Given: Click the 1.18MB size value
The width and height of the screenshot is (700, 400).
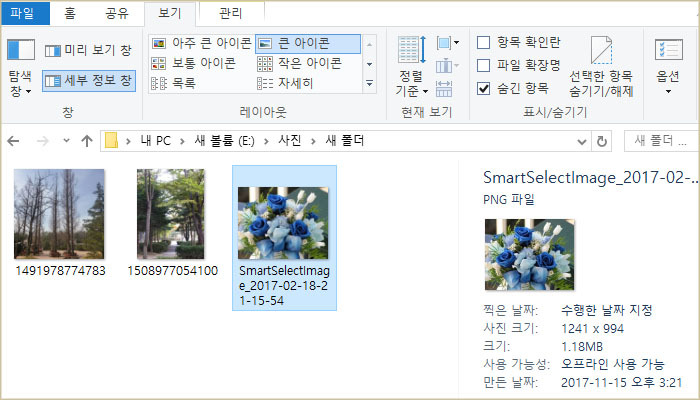Looking at the screenshot, I should (x=582, y=346).
